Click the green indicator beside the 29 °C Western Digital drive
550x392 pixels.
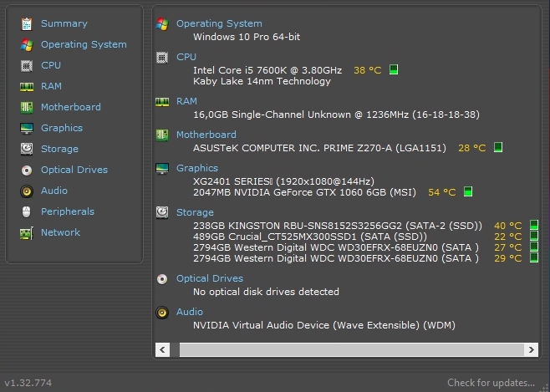[x=534, y=257]
